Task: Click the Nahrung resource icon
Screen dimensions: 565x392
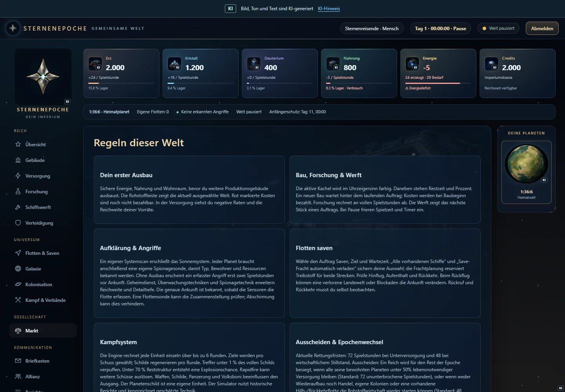Action: 333,64
